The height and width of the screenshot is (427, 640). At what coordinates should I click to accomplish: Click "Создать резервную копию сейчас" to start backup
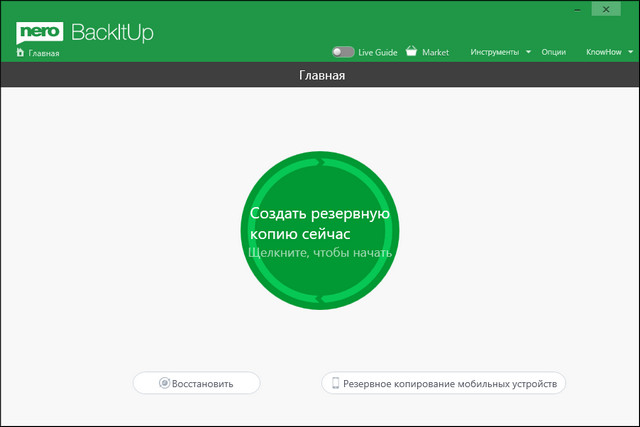pyautogui.click(x=319, y=223)
